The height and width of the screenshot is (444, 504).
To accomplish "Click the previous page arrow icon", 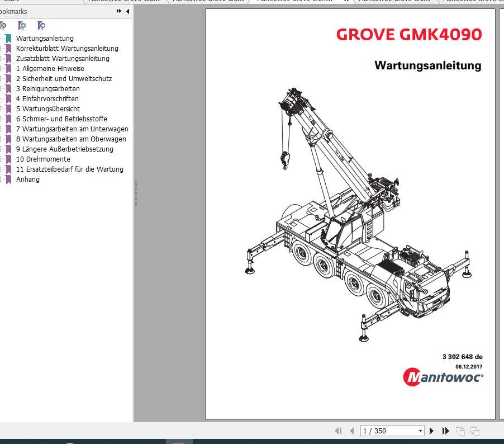I will (x=351, y=431).
